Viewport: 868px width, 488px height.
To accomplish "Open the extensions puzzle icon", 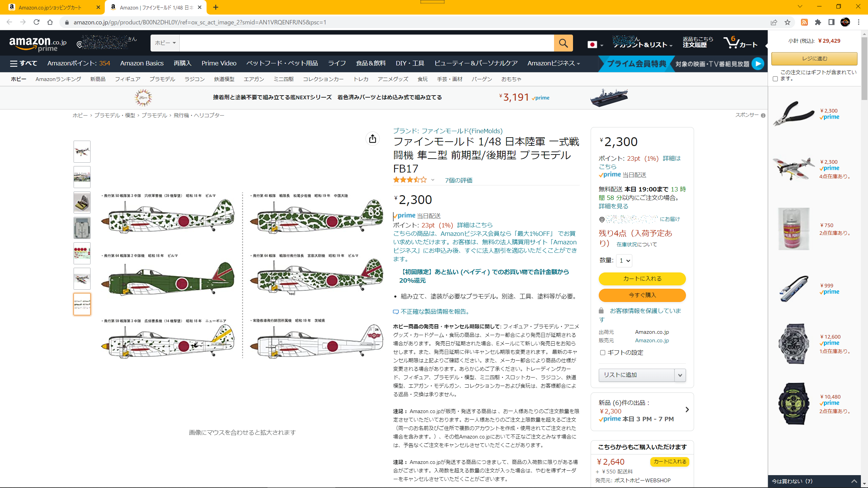I will [818, 22].
